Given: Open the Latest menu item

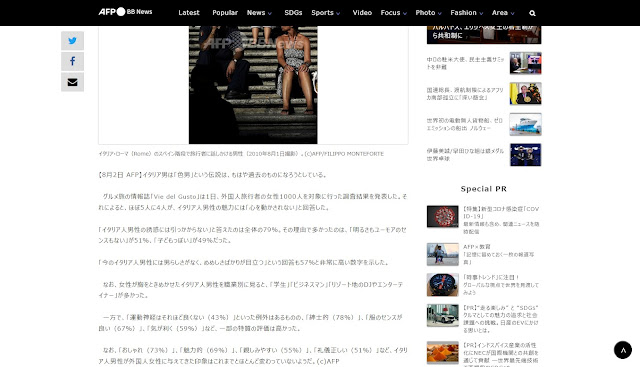Looking at the screenshot, I should (189, 13).
